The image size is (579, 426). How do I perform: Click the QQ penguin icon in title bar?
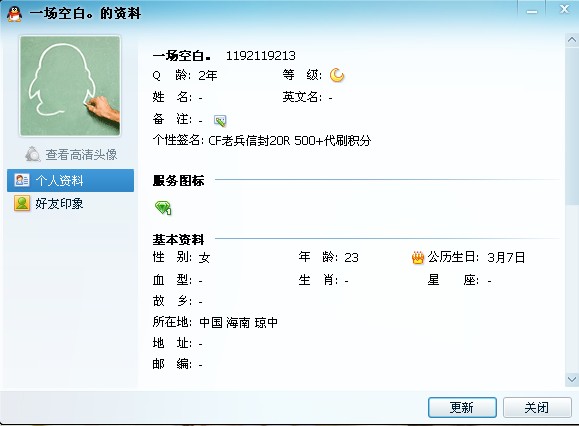14,14
